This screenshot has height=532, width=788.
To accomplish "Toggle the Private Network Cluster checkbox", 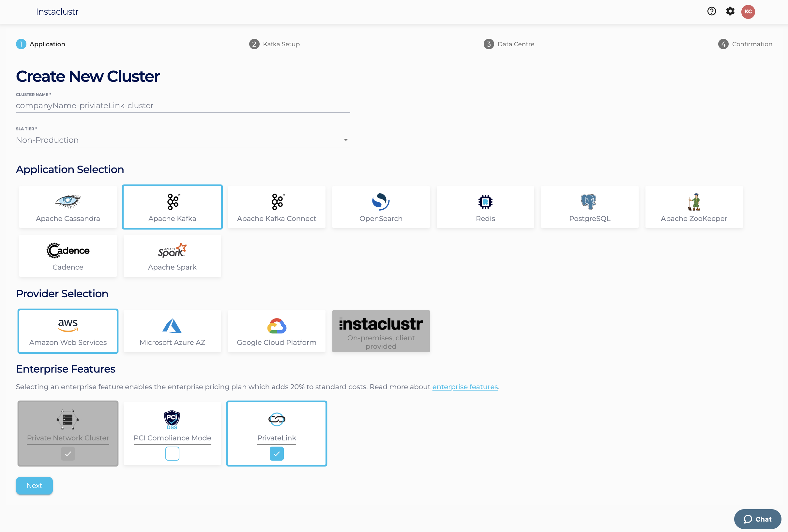I will pos(68,453).
